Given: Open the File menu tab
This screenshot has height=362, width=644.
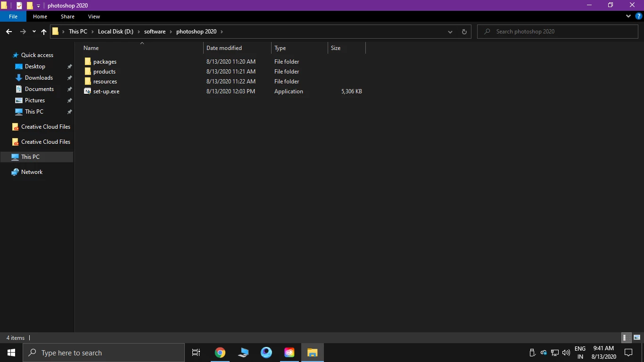Looking at the screenshot, I should pos(13,16).
